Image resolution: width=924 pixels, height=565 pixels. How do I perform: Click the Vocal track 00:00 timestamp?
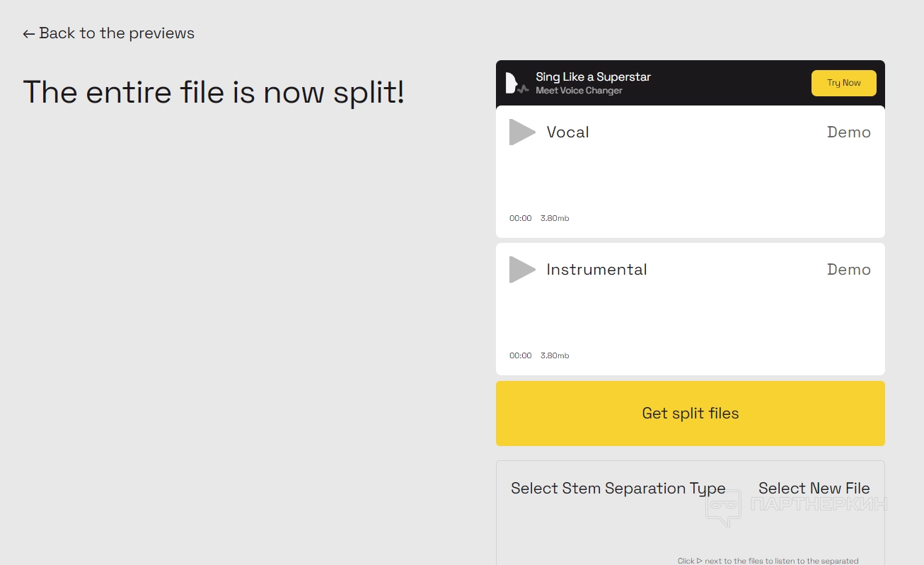520,218
